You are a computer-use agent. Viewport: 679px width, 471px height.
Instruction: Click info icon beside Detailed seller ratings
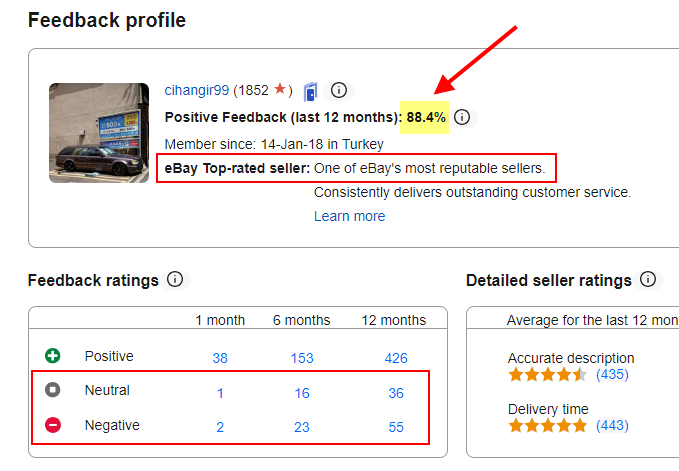tap(648, 280)
